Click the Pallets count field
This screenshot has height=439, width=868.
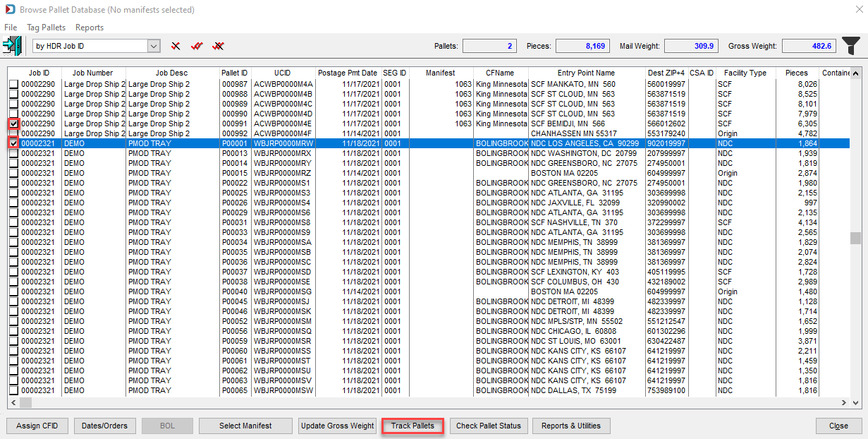point(489,46)
